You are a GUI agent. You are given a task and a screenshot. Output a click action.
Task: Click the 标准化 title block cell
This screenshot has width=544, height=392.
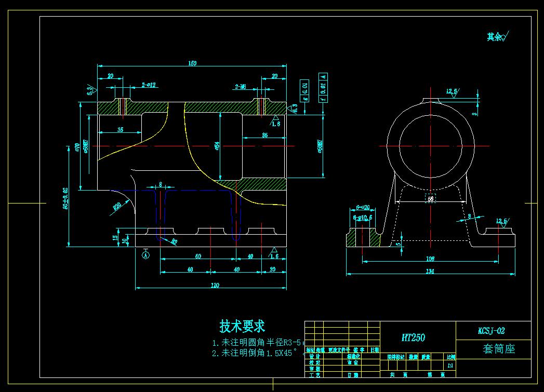(353, 356)
